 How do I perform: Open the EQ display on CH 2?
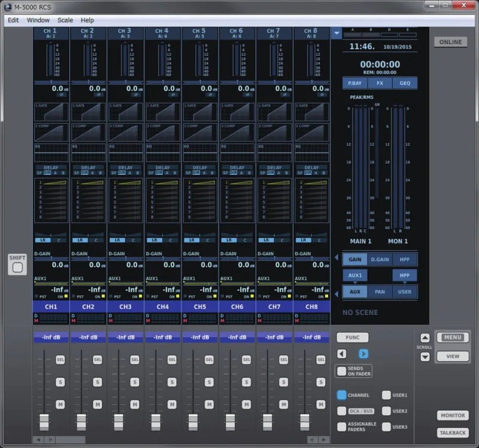point(88,153)
